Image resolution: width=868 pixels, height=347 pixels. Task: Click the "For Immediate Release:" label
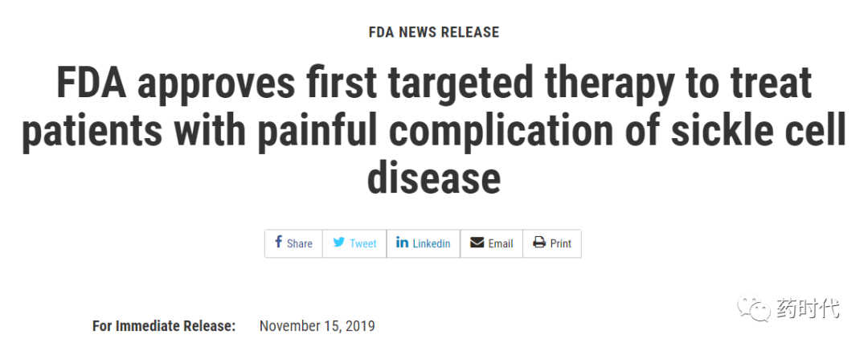pyautogui.click(x=164, y=326)
